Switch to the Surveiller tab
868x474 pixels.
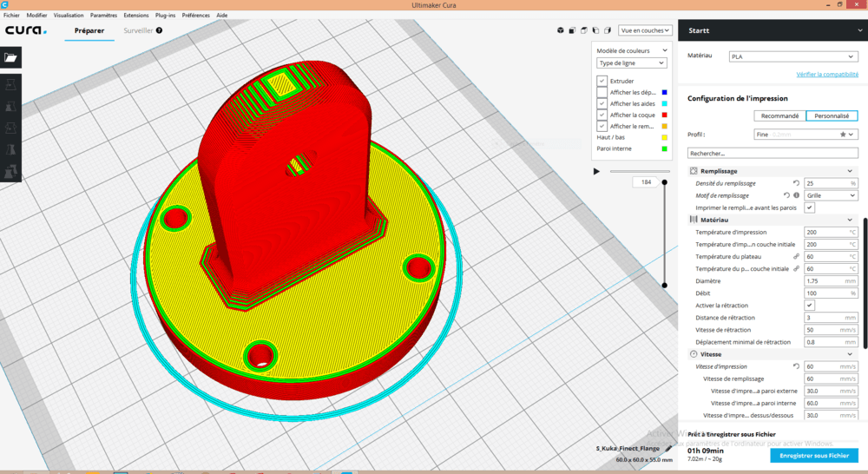(x=139, y=31)
